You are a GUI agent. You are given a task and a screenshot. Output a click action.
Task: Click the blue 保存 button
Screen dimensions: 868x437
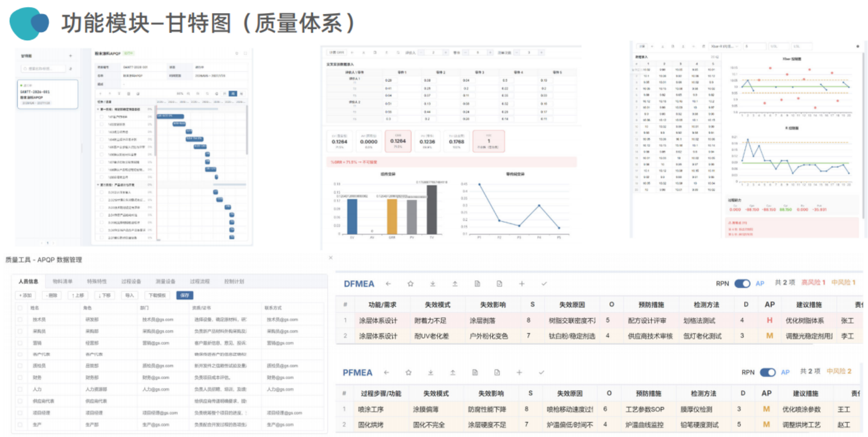coord(185,296)
